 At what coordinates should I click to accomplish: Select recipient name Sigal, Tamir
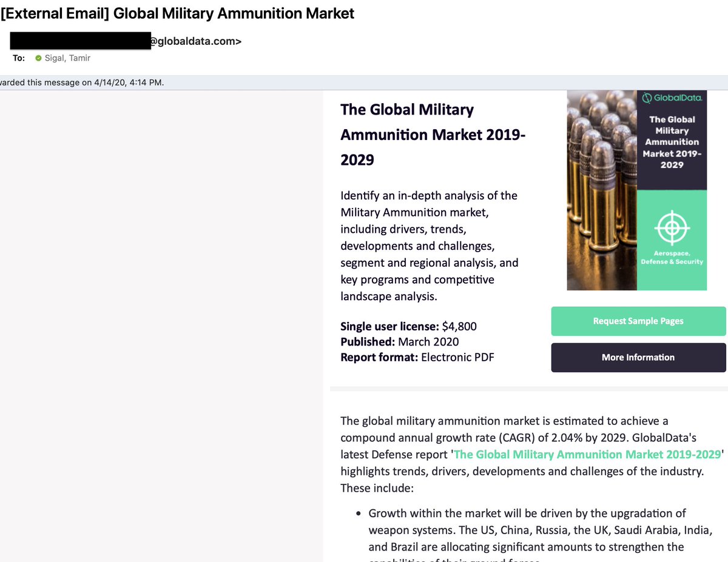[67, 58]
